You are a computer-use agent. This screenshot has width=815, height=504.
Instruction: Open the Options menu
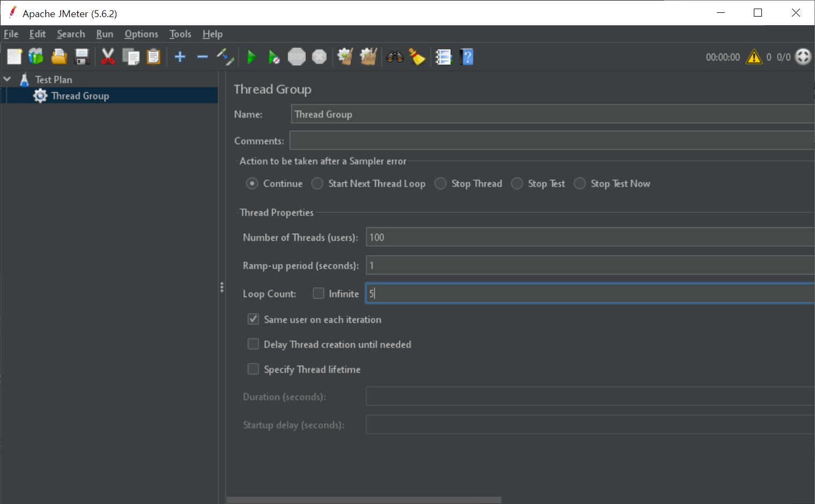[141, 34]
